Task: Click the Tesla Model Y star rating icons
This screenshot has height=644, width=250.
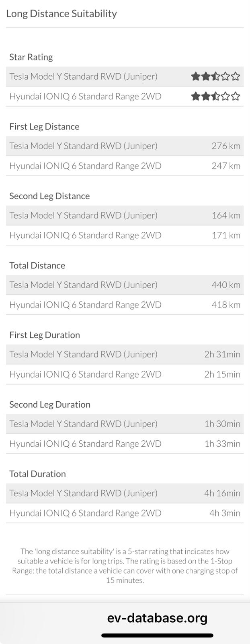Action: click(x=215, y=76)
